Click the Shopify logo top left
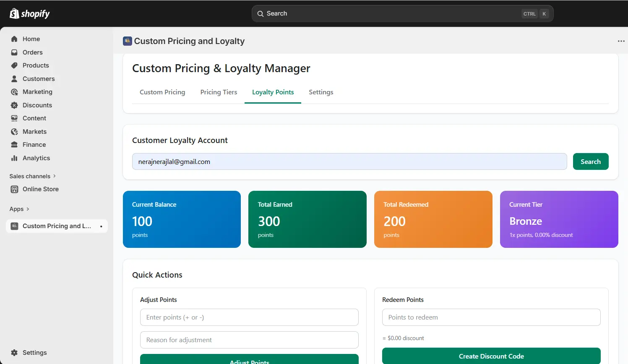Image resolution: width=628 pixels, height=364 pixels. (x=29, y=13)
